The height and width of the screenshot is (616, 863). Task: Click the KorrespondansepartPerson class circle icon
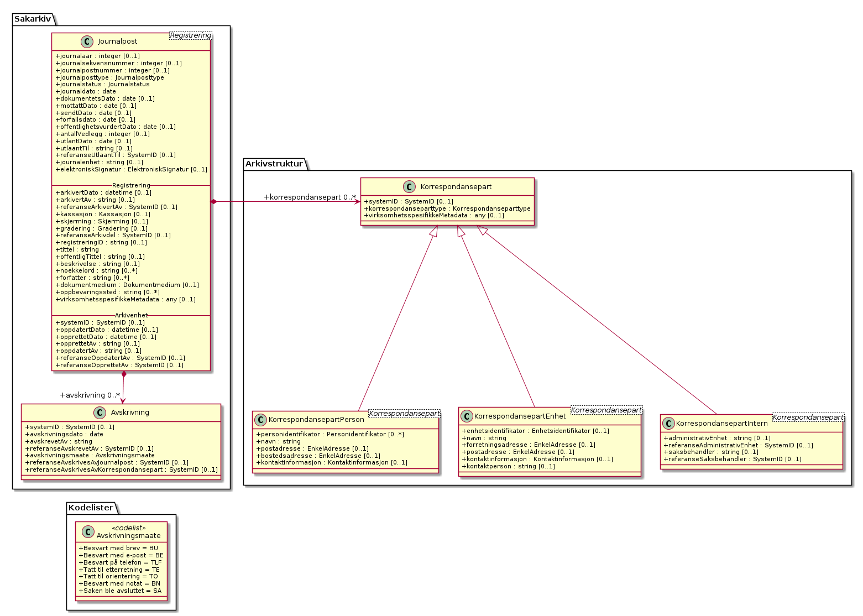tap(260, 420)
